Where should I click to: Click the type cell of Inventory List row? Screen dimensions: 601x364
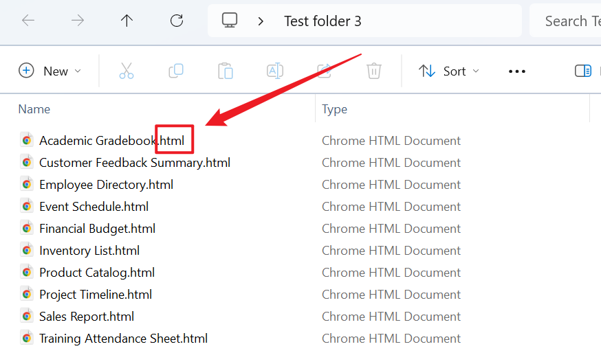coord(391,251)
